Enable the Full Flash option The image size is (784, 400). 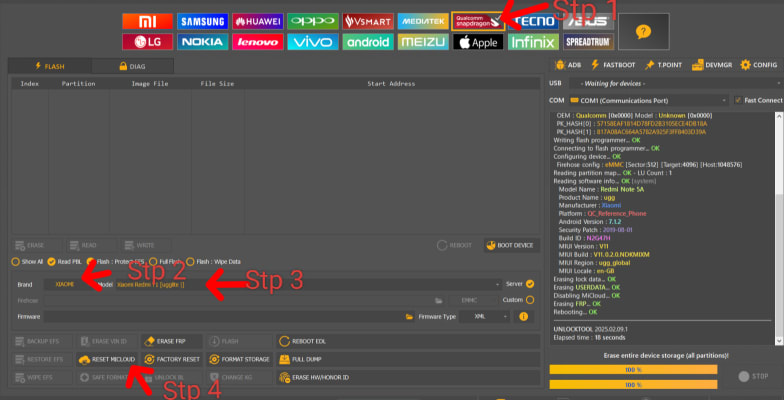point(166,262)
